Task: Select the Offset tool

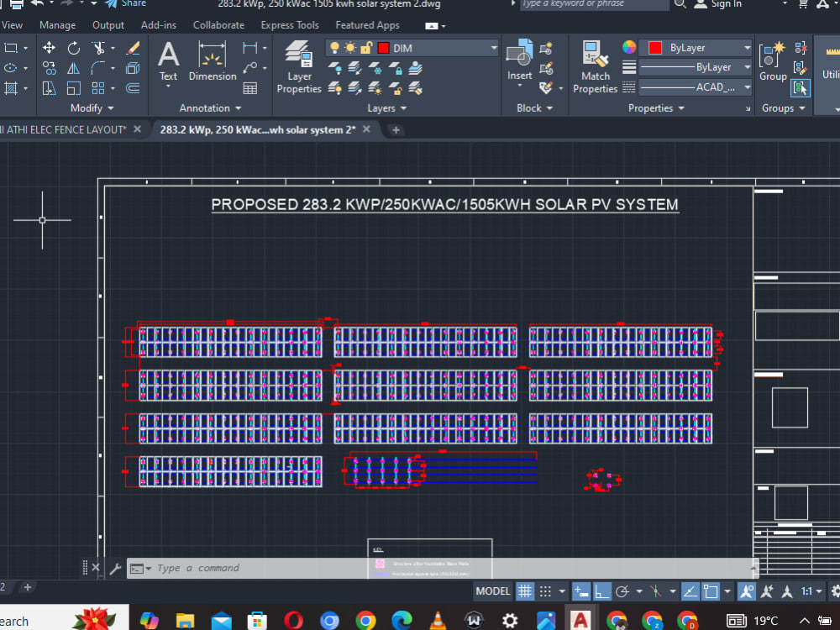Action: [x=133, y=88]
